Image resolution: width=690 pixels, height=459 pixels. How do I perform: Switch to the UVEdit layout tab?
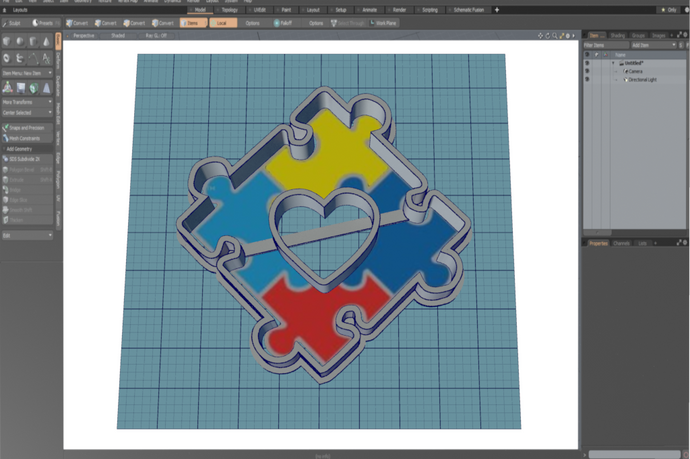(259, 10)
